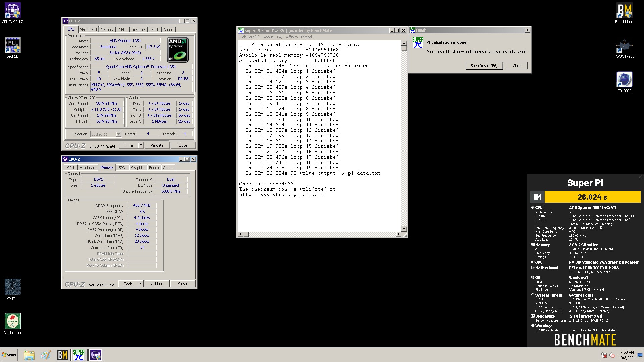Open SPD tab in lower CPU-Z window
The width and height of the screenshot is (644, 362).
(x=122, y=168)
